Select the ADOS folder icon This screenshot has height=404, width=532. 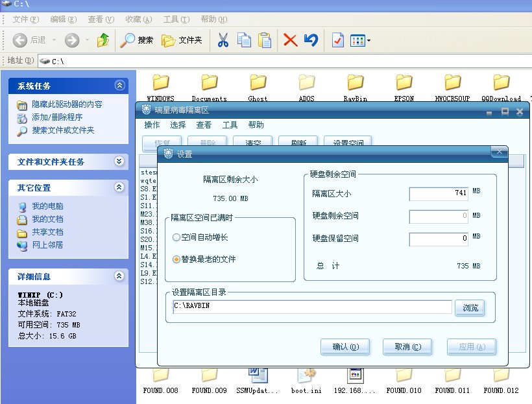click(306, 82)
